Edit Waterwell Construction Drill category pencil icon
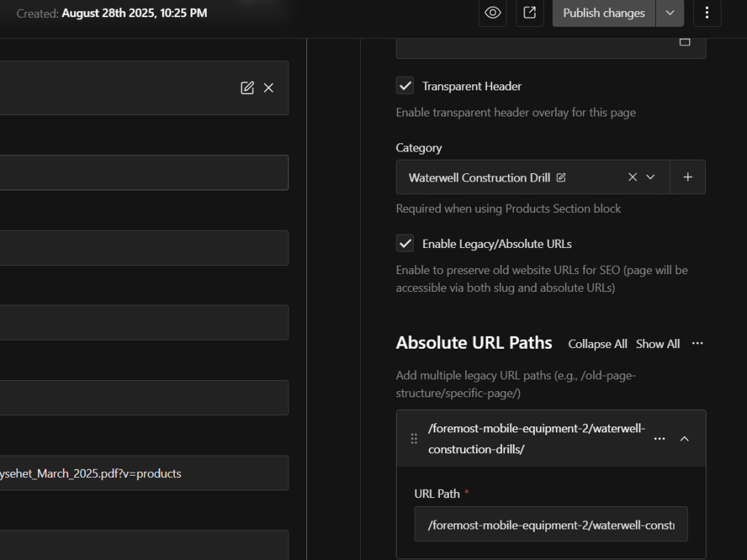This screenshot has height=560, width=747. pos(561,178)
